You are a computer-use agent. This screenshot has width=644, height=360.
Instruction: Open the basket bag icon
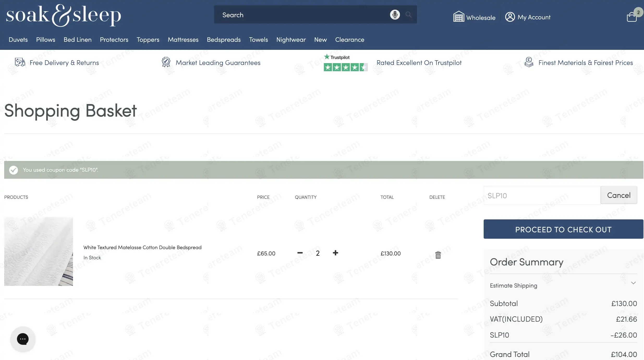[631, 17]
